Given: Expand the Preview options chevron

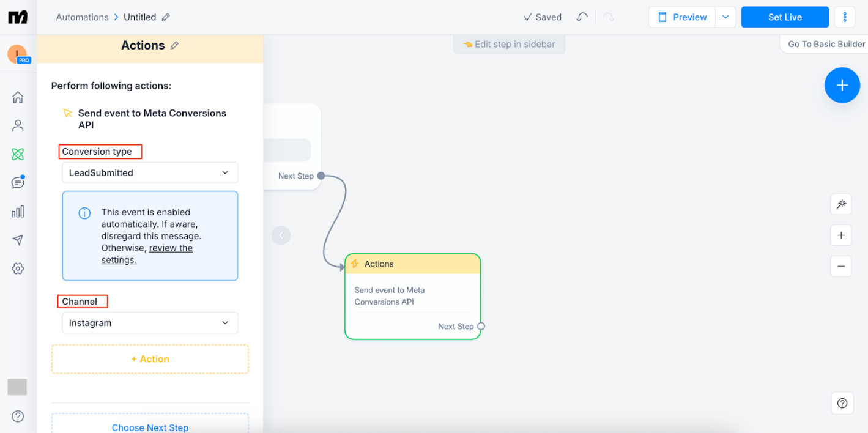Looking at the screenshot, I should (x=725, y=17).
